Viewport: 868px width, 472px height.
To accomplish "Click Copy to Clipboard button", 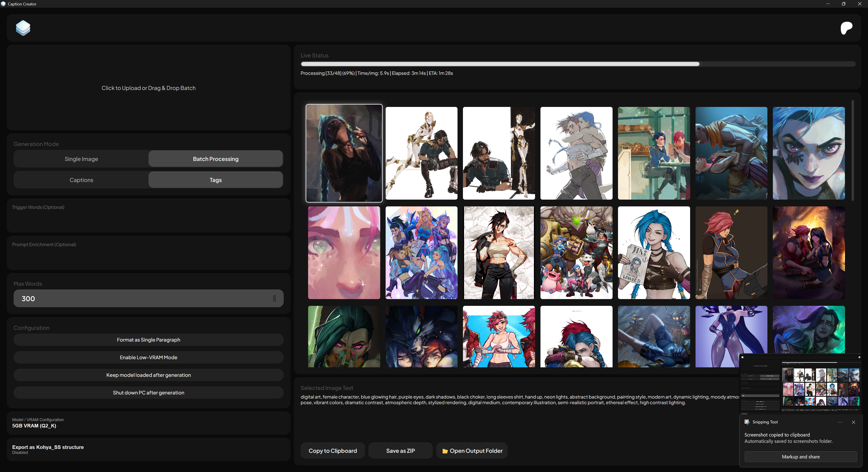I will tap(333, 451).
